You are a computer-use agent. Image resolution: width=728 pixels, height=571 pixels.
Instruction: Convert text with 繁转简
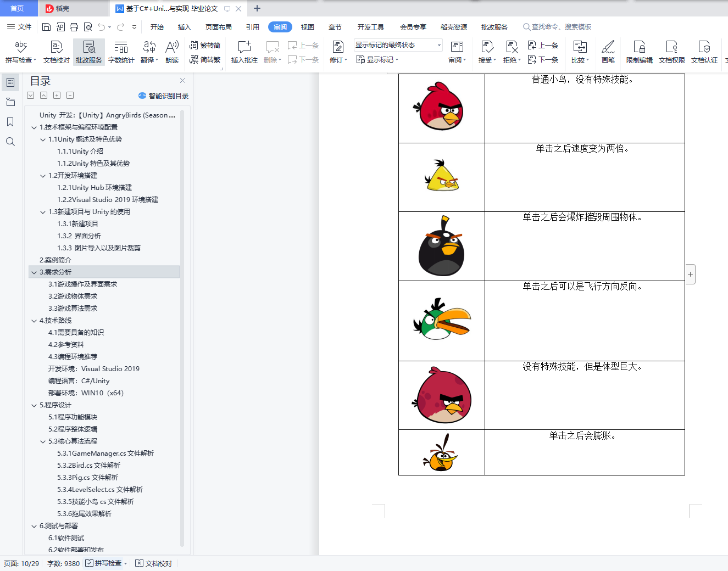pyautogui.click(x=205, y=46)
